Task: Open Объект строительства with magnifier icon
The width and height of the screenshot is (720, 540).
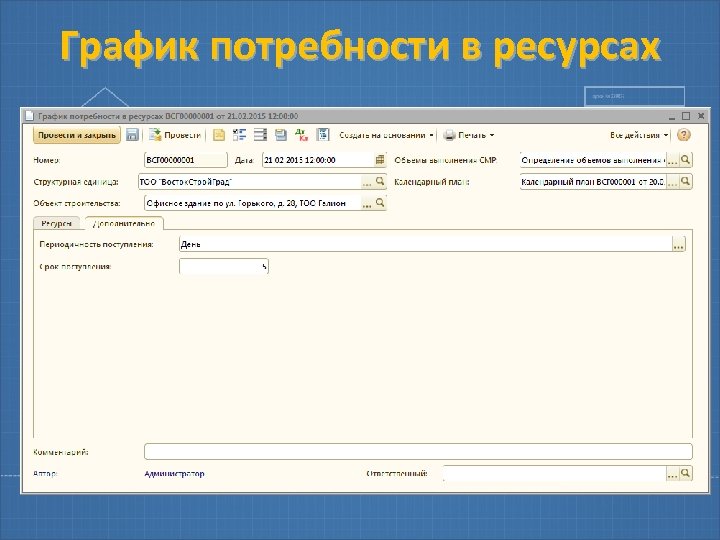Action: tap(380, 202)
